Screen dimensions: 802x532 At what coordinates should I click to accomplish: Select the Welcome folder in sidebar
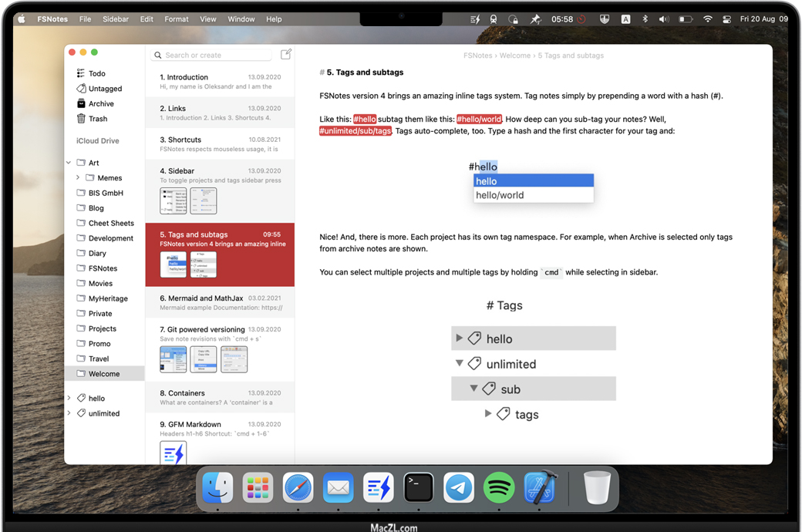[104, 373]
